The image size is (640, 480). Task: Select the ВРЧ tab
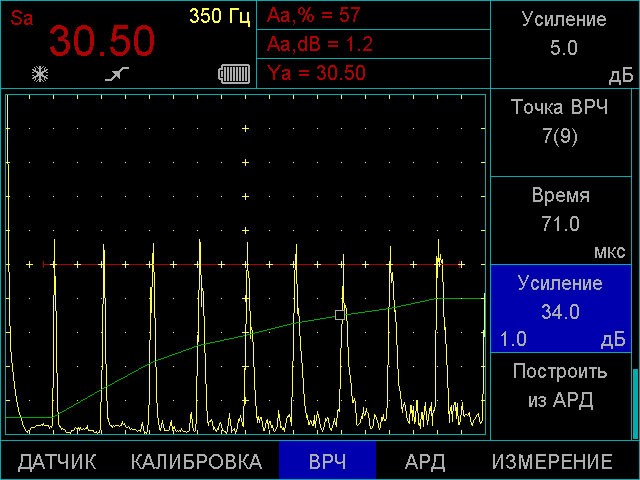(x=327, y=462)
